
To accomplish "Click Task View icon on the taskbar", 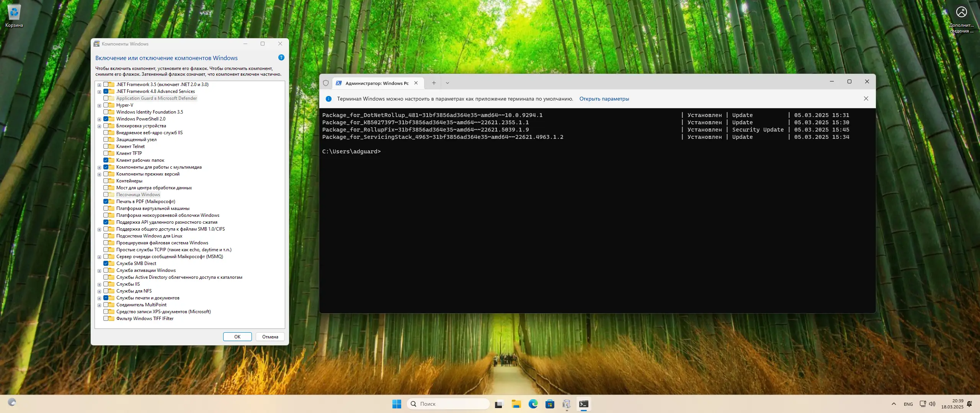I will point(498,404).
